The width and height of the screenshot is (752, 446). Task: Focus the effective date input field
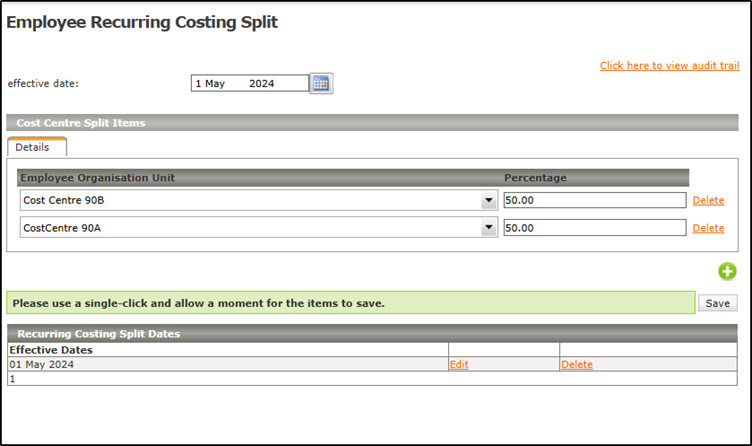pos(250,83)
